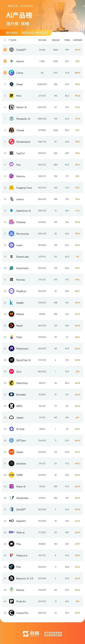
Task: Click the Hugging Face emoji icon
Action: coord(12,188)
